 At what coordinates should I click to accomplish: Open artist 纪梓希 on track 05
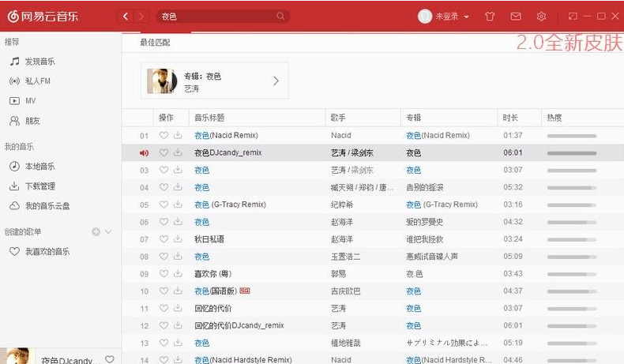(342, 205)
